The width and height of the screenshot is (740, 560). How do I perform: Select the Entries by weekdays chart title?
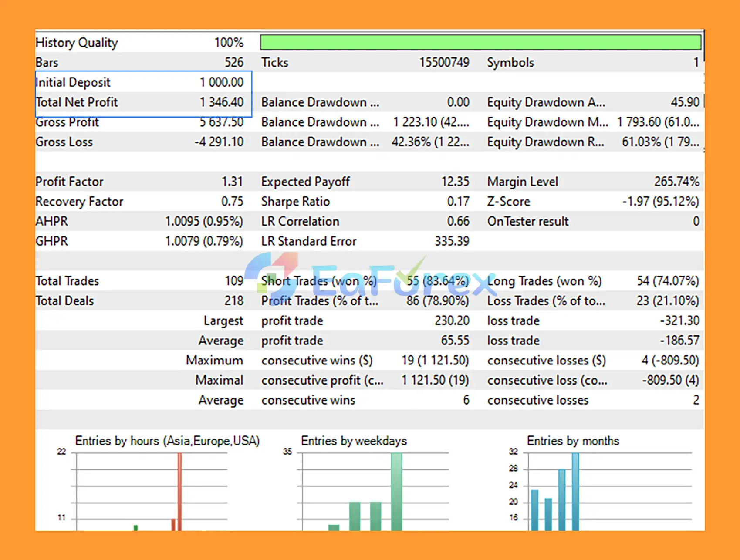click(354, 441)
